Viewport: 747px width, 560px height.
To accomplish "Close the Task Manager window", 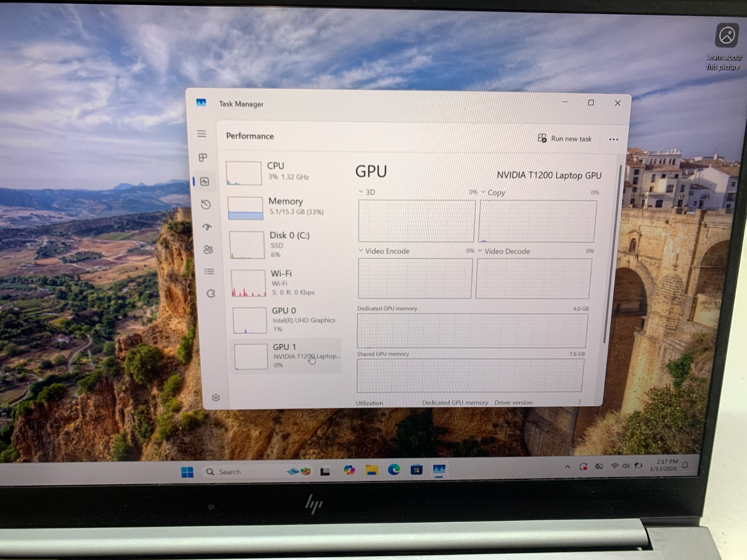I will coord(617,103).
